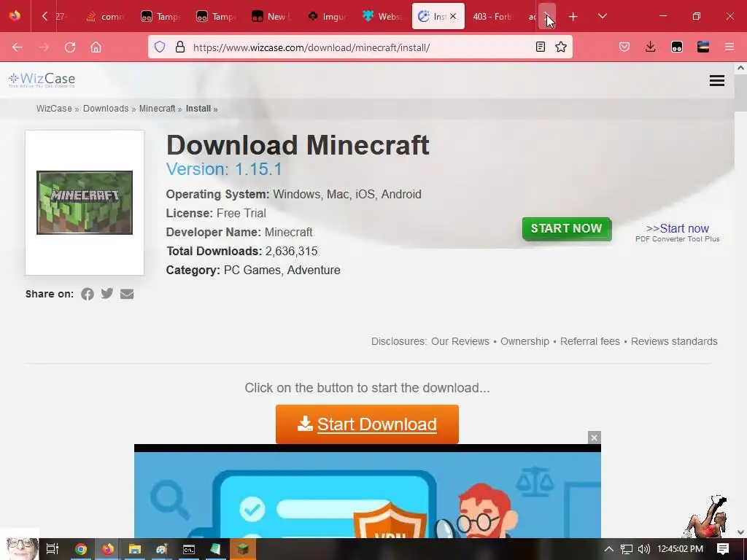The width and height of the screenshot is (747, 560).
Task: Close the advertisement banner
Action: click(594, 437)
